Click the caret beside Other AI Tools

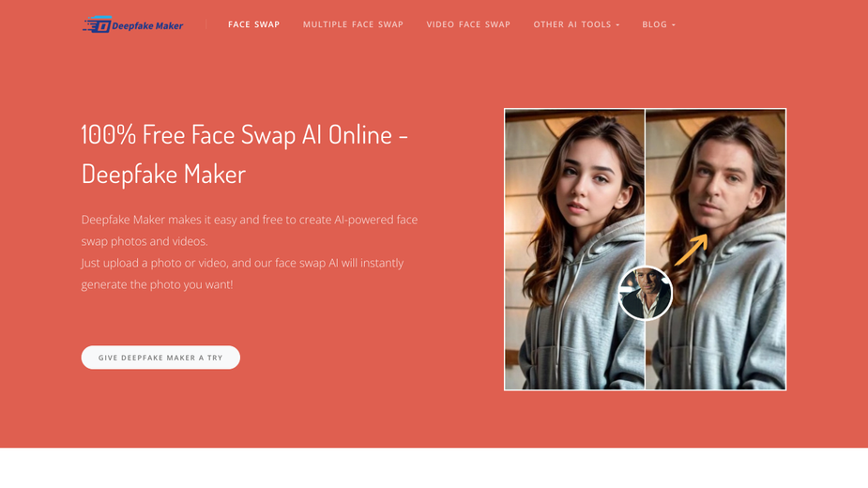tap(617, 25)
